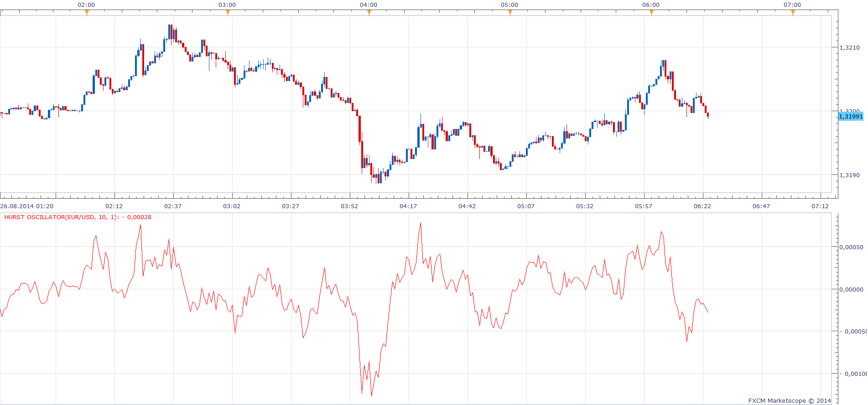Click the 06:47 time axis label

(761, 206)
